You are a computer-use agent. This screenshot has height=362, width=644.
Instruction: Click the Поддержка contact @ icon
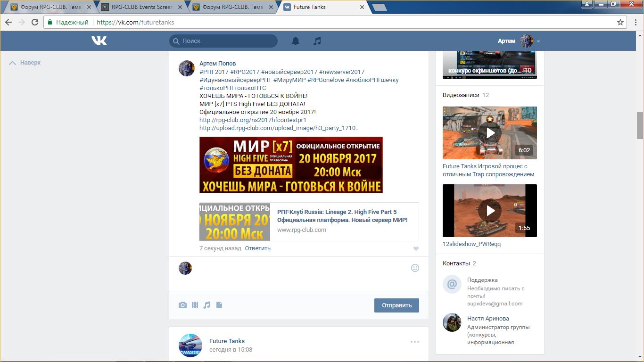[x=452, y=284]
